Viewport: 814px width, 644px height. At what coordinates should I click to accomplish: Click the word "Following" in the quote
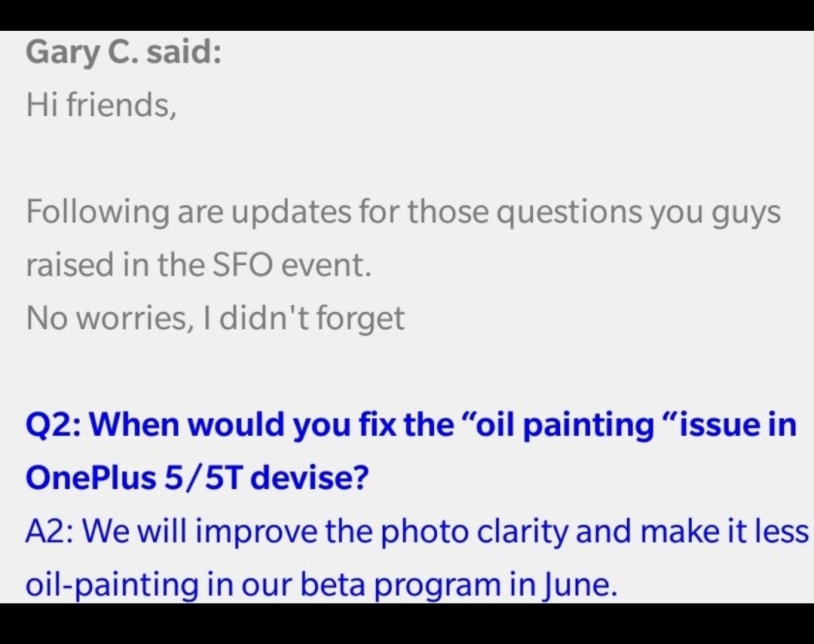tap(97, 212)
